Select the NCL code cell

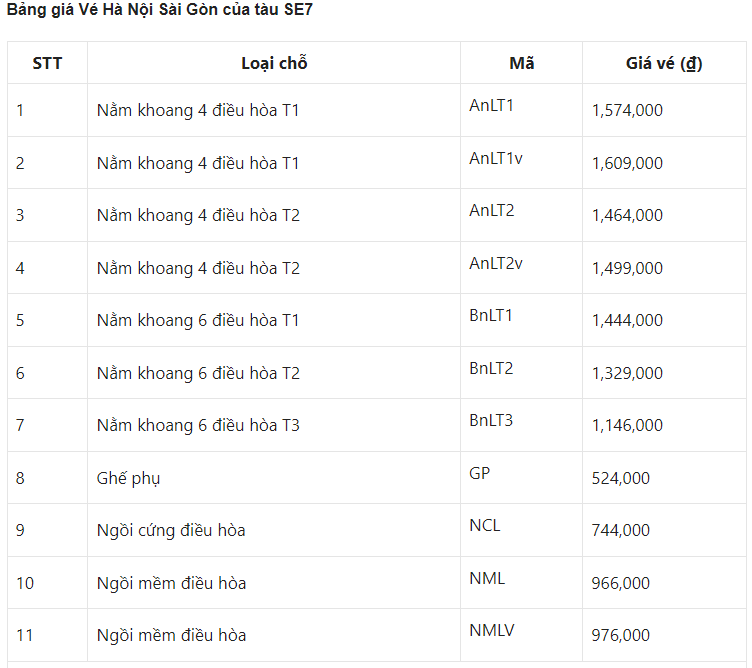485,524
